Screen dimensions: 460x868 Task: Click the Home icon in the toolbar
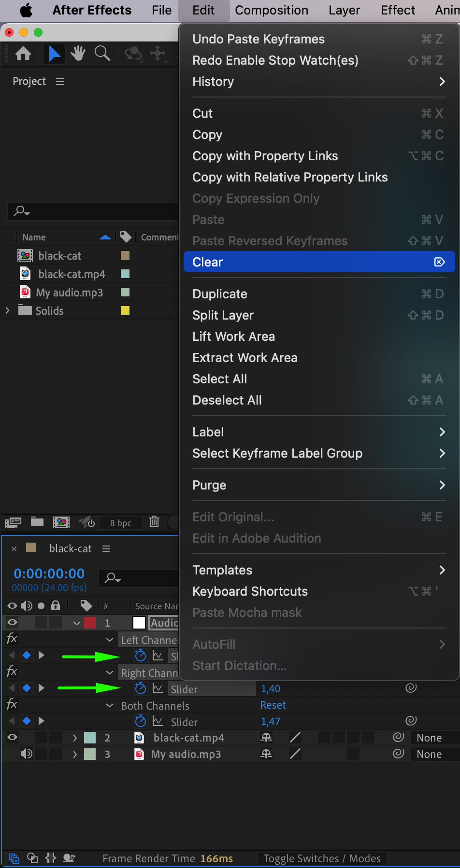tap(23, 54)
